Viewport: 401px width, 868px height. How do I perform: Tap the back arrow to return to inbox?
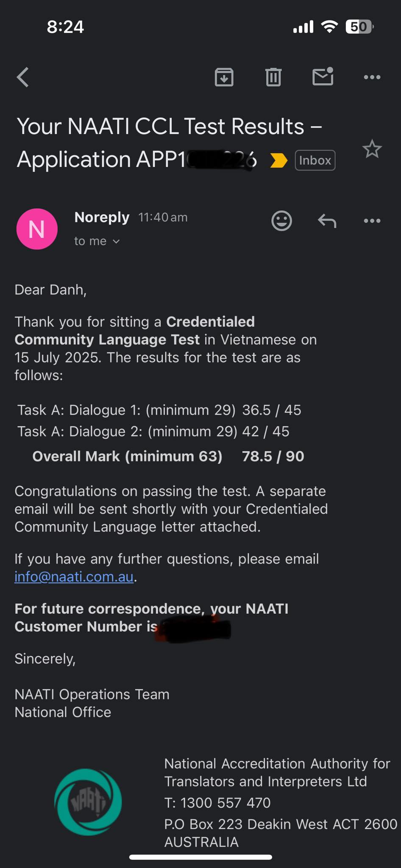[x=23, y=77]
